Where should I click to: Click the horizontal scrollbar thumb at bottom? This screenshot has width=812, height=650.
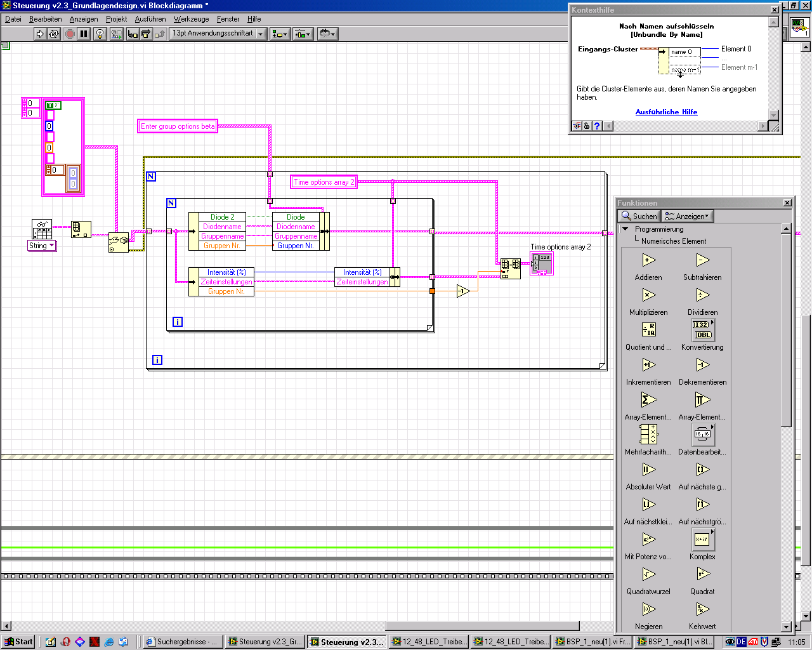(482, 626)
